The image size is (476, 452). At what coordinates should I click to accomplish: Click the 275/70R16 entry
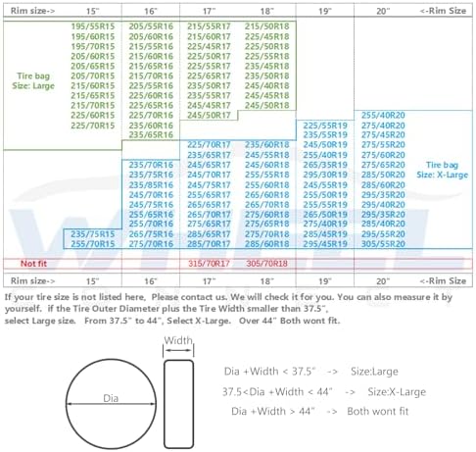(151, 244)
